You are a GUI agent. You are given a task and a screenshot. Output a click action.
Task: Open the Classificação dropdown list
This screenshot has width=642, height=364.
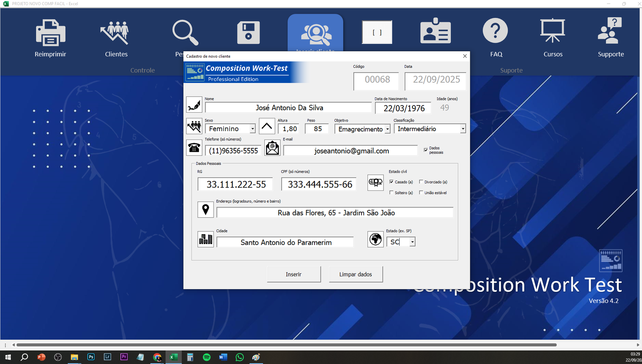pyautogui.click(x=463, y=129)
